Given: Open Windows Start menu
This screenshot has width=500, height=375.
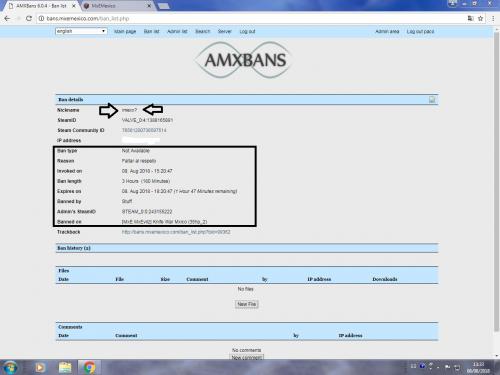Looking at the screenshot, I should point(10,367).
